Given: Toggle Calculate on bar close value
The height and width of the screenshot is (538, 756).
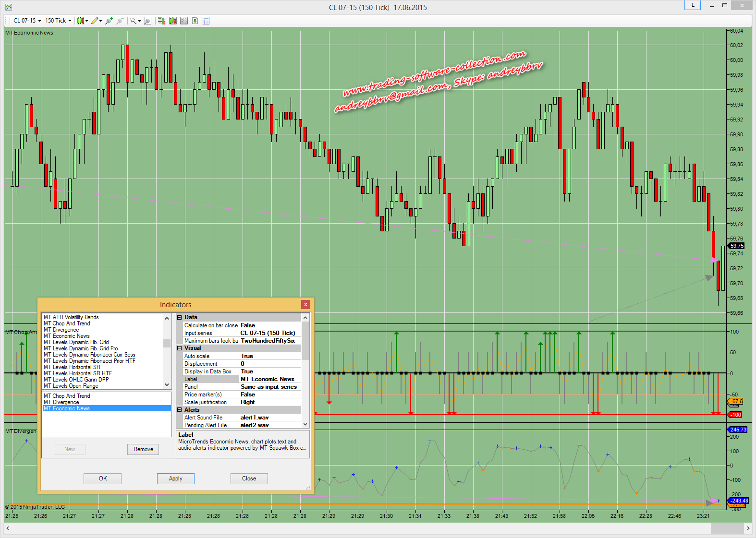Looking at the screenshot, I should (270, 325).
